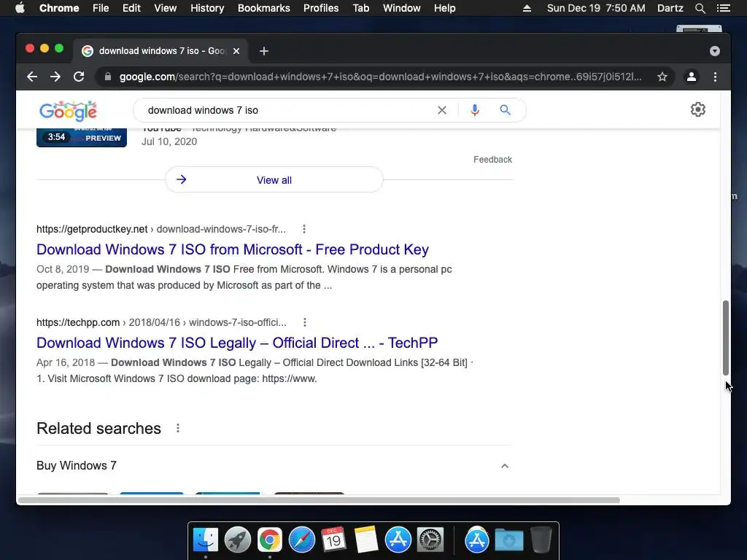Open the Downloads folder in the Dock
The width and height of the screenshot is (747, 560).
(x=508, y=540)
